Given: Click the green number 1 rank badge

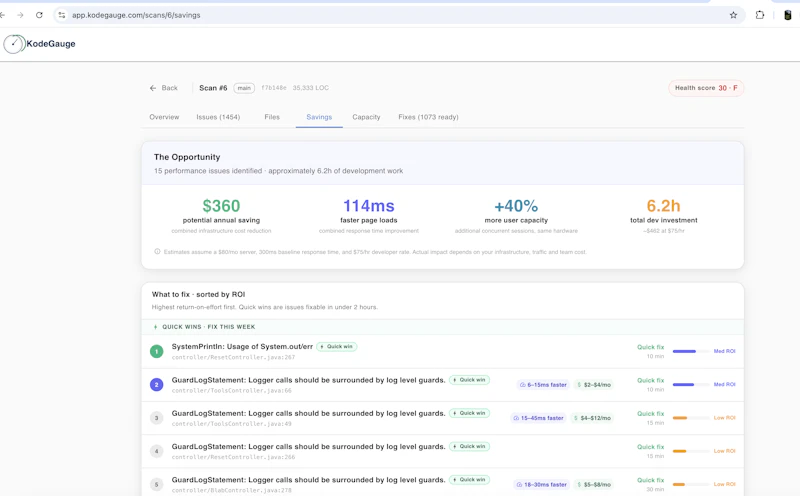Looking at the screenshot, I should coord(157,352).
